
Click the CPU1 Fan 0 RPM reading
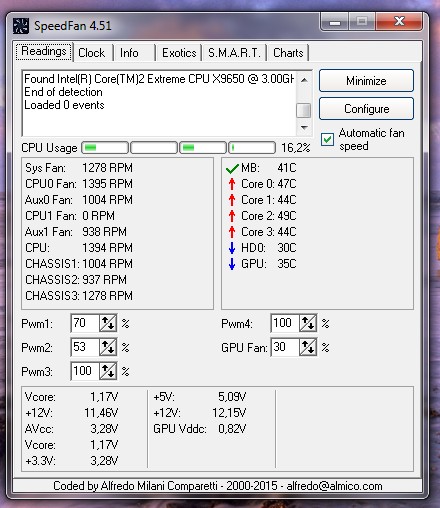click(70, 216)
